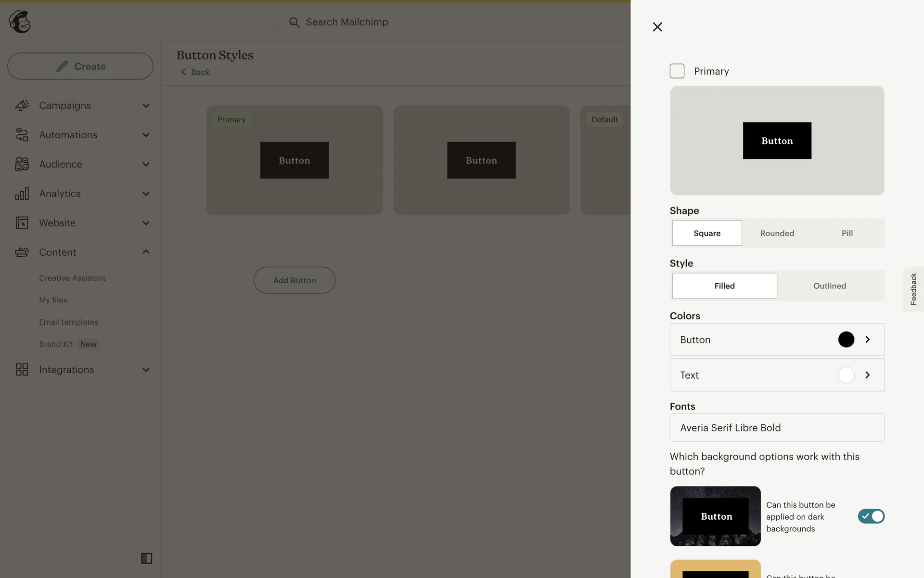Click the Campaigns megaphone icon
Image resolution: width=924 pixels, height=578 pixels.
tap(22, 105)
